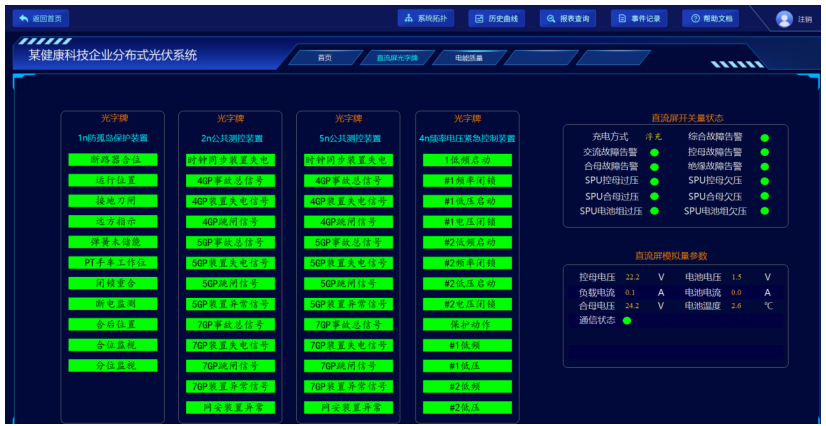
Task: Open 事件记录 event log
Action: [639, 18]
